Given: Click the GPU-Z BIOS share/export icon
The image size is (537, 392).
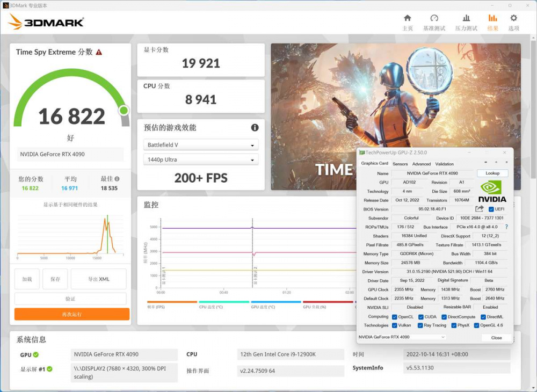Looking at the screenshot, I should click(x=479, y=209).
